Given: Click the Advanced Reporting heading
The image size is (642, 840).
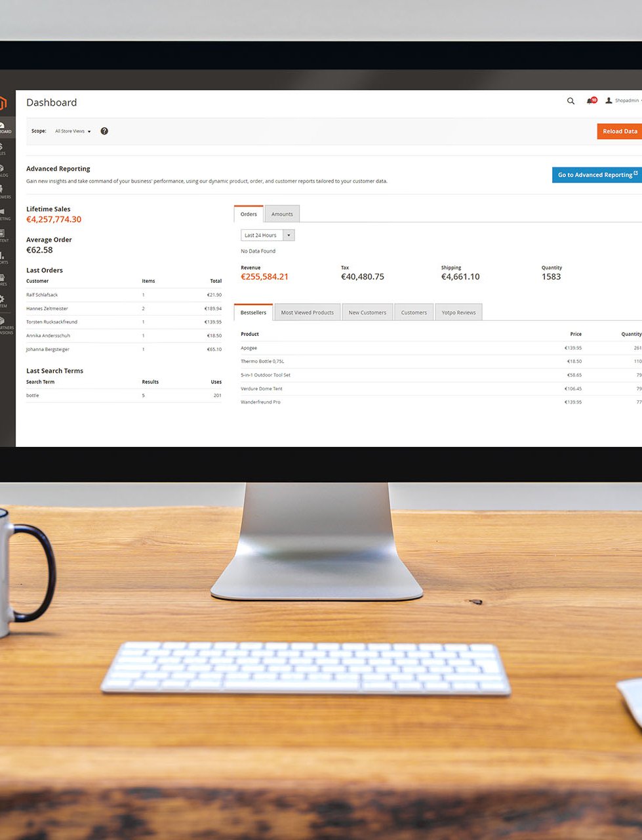Looking at the screenshot, I should [x=58, y=169].
